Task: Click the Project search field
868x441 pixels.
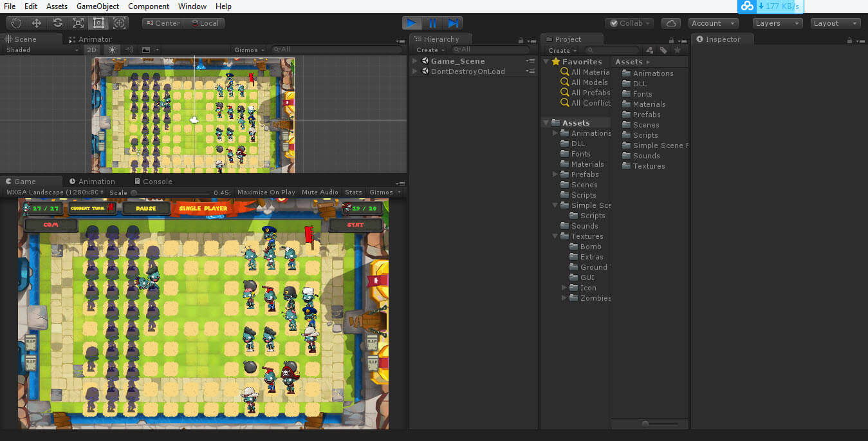Action: pyautogui.click(x=612, y=50)
